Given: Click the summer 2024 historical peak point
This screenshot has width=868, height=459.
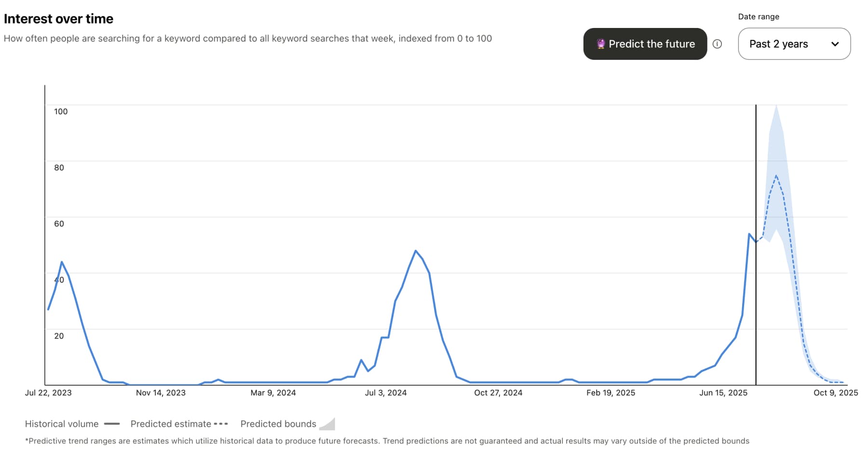Looking at the screenshot, I should tap(416, 251).
